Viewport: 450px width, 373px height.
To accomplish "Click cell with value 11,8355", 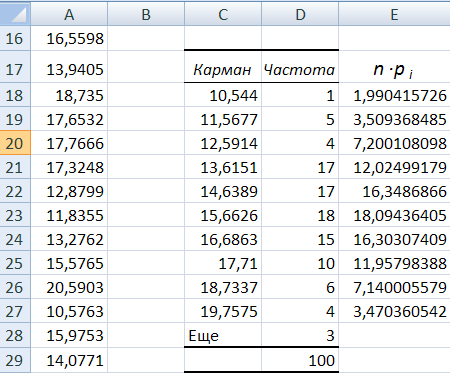I will click(x=69, y=215).
